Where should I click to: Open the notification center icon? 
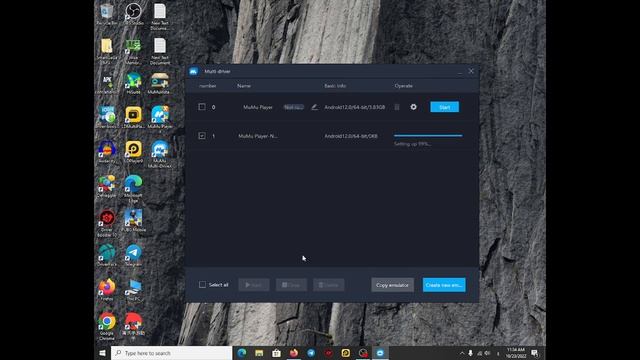coord(535,353)
